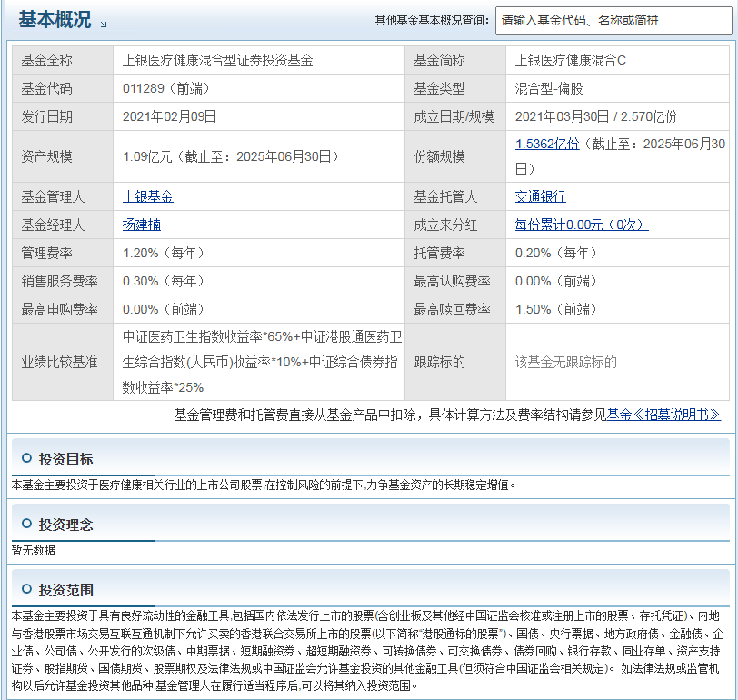Click the 业绩比较基准 benchmark description text
The height and width of the screenshot is (700, 738).
[262, 362]
